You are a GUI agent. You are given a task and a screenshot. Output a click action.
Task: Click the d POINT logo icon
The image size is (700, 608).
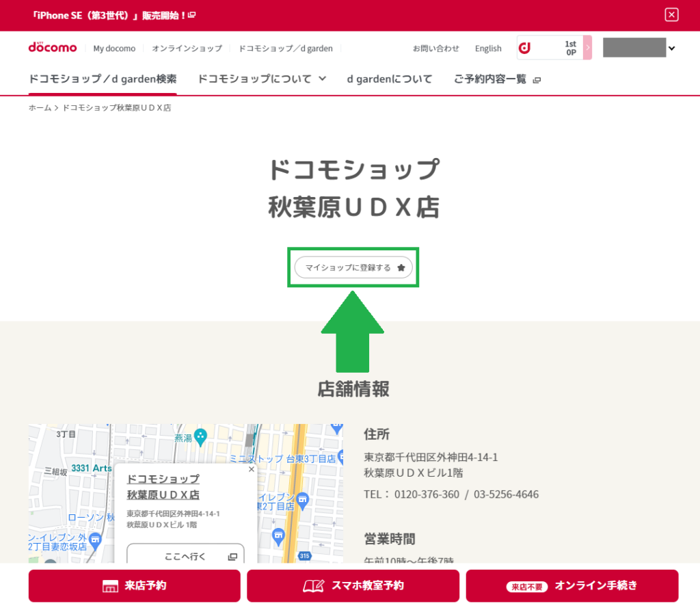(x=525, y=48)
